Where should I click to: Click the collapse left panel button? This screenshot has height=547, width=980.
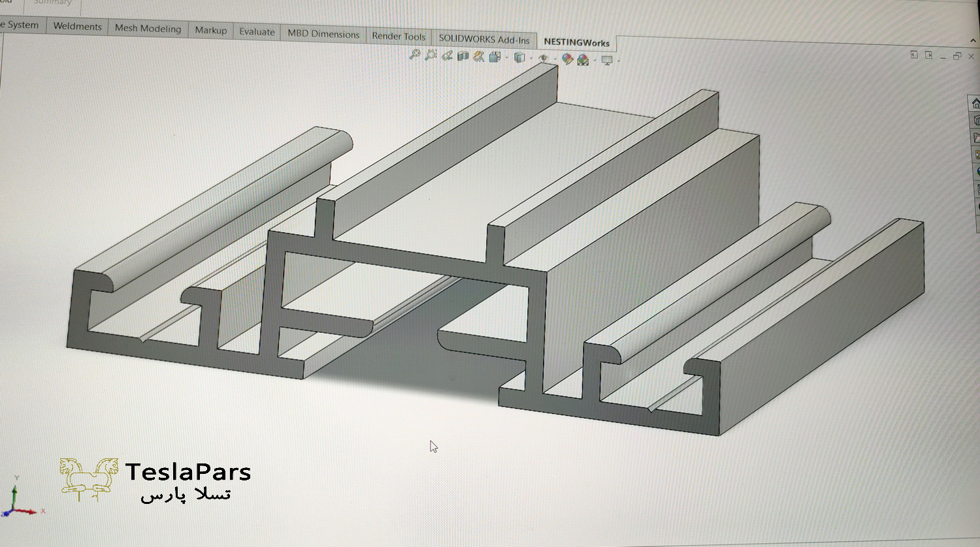coord(914,55)
